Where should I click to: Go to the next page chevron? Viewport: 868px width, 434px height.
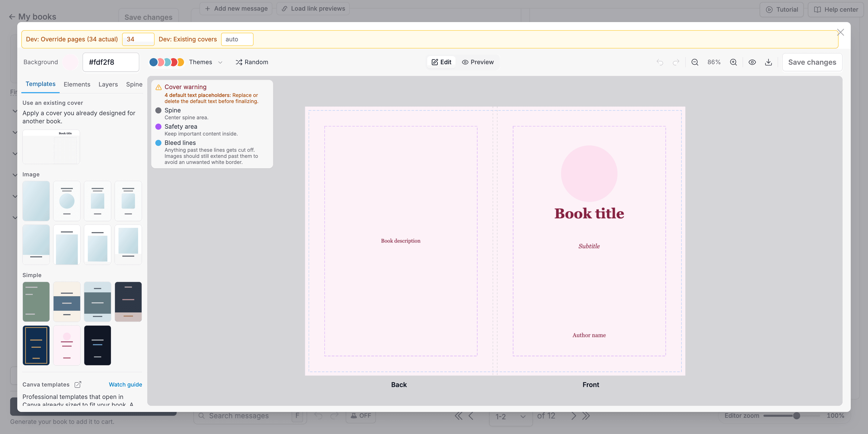click(574, 416)
